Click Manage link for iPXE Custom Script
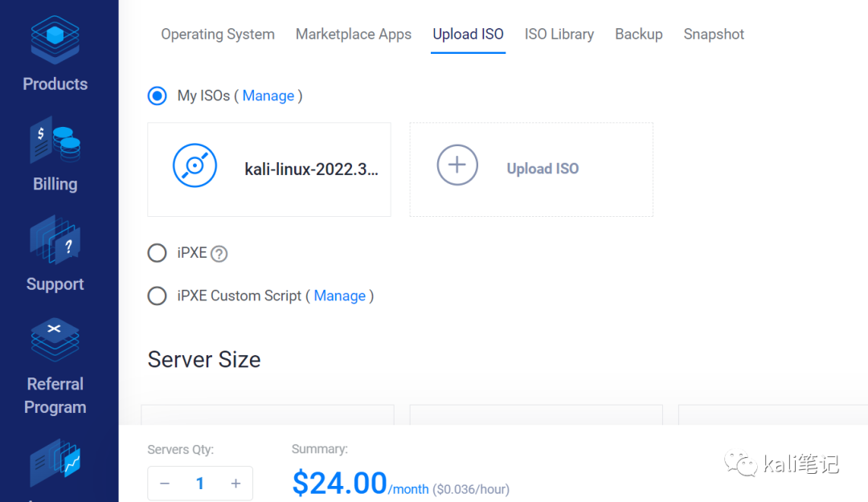This screenshot has width=868, height=502. pos(340,296)
